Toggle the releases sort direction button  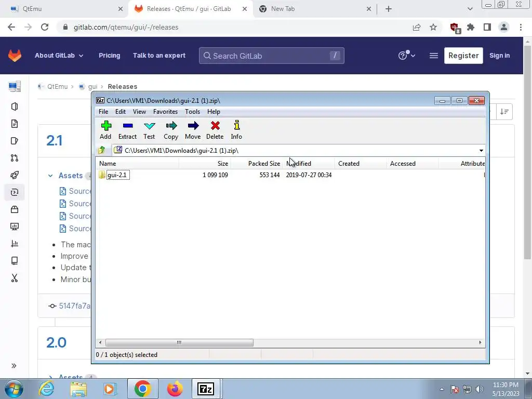click(x=504, y=112)
